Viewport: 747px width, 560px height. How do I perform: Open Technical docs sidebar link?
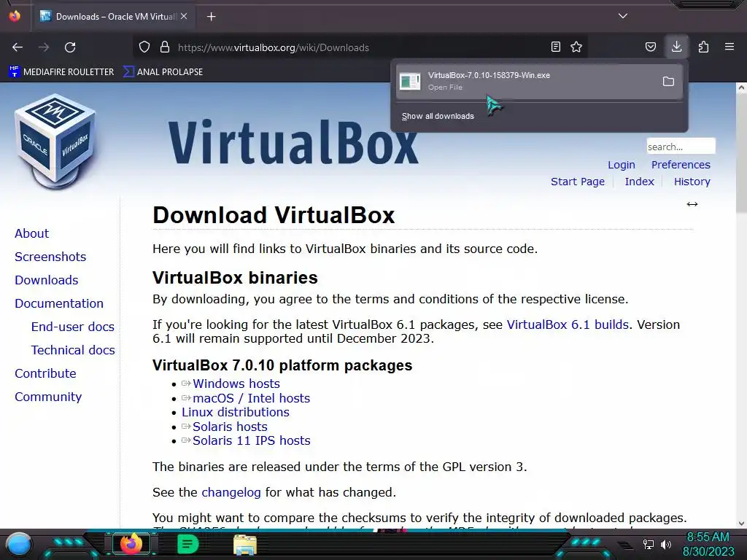tap(73, 350)
